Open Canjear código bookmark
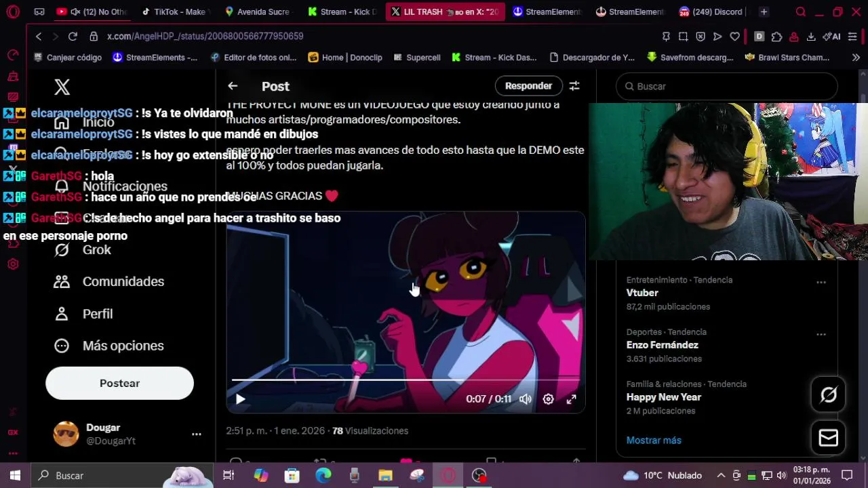The width and height of the screenshot is (868, 488). tap(67, 58)
